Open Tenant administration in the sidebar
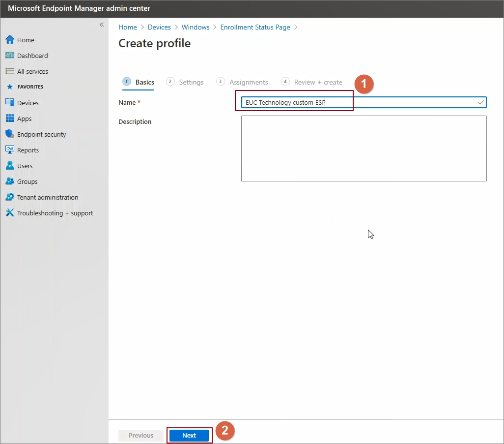 tap(48, 198)
